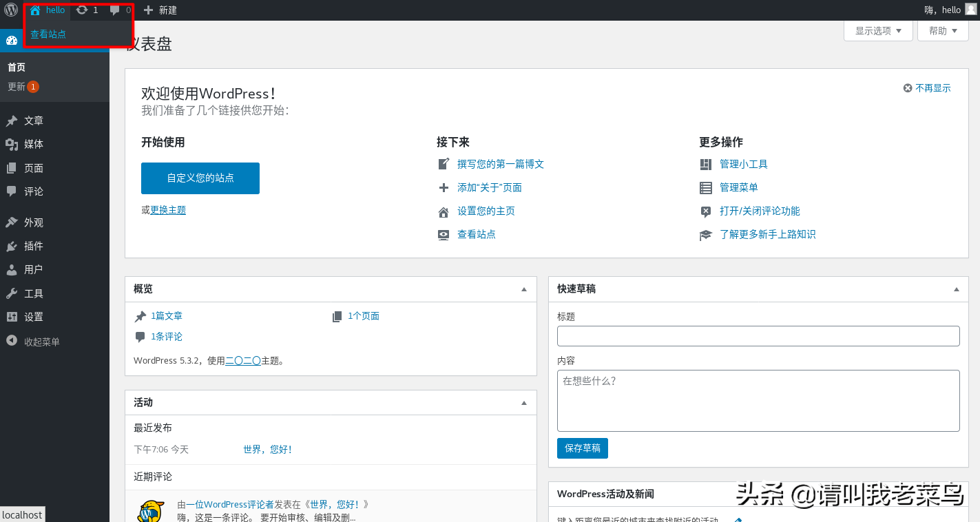The width and height of the screenshot is (980, 522).
Task: Click the widgets icon beside 管理小工具
Action: 706,164
